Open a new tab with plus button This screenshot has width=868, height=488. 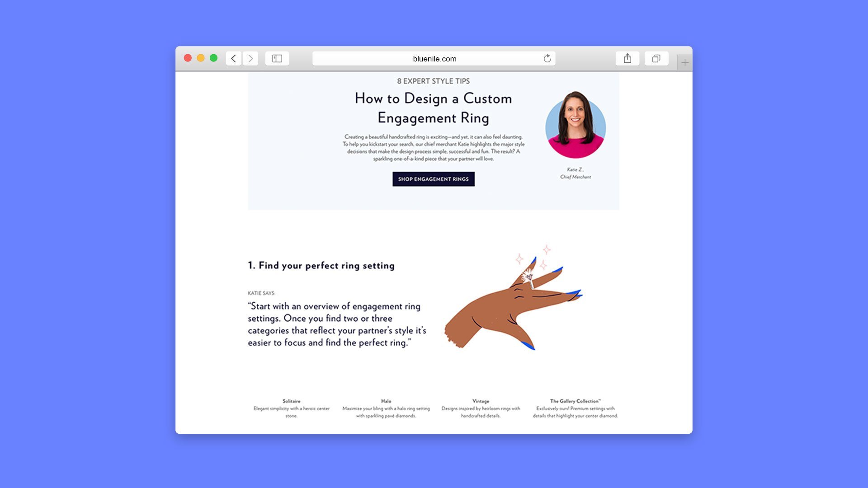pos(684,63)
